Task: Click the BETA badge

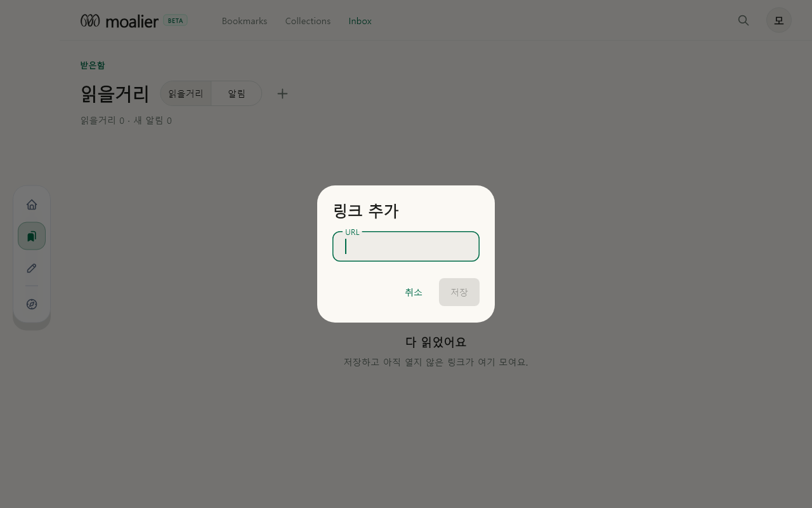Action: pyautogui.click(x=175, y=20)
